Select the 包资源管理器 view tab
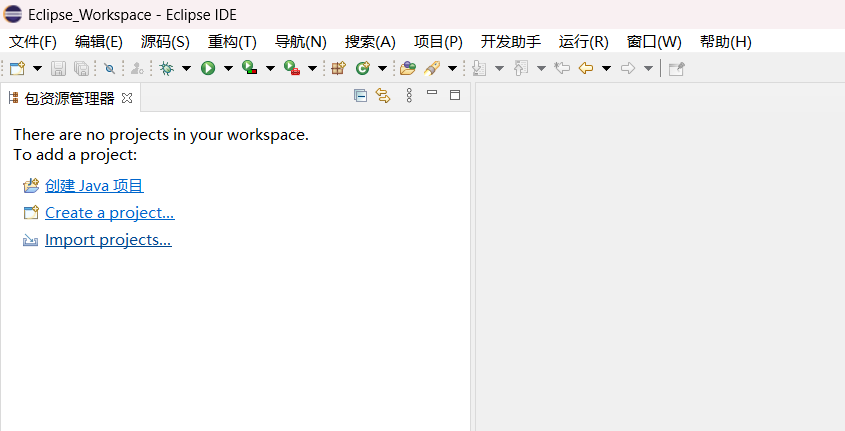845x431 pixels. pos(70,98)
